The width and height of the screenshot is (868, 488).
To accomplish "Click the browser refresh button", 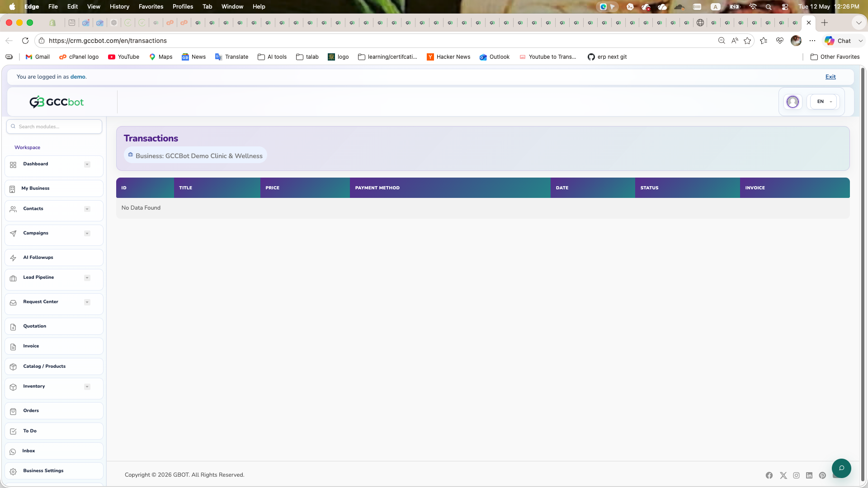I will (25, 41).
